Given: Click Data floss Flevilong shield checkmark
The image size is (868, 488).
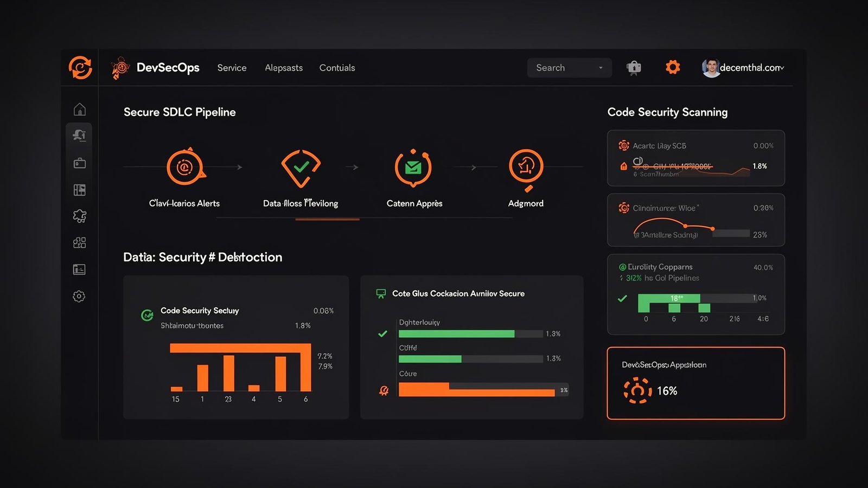Looking at the screenshot, I should coord(301,167).
